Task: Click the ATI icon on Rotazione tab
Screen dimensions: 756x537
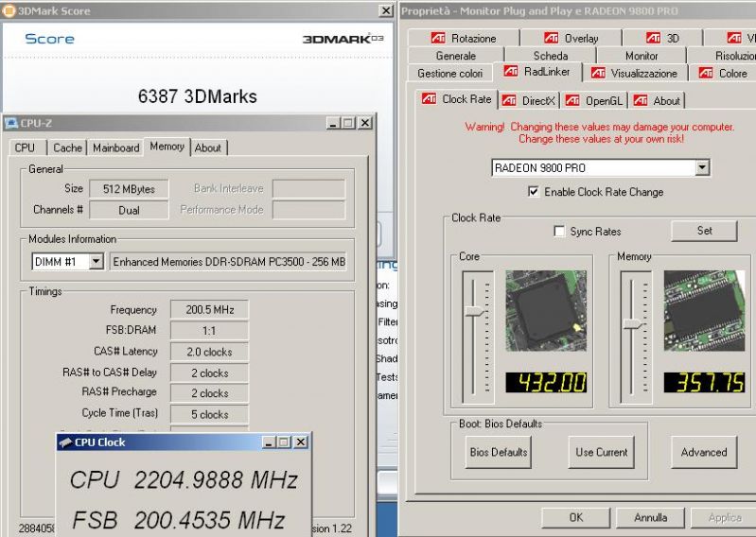Action: pos(438,38)
